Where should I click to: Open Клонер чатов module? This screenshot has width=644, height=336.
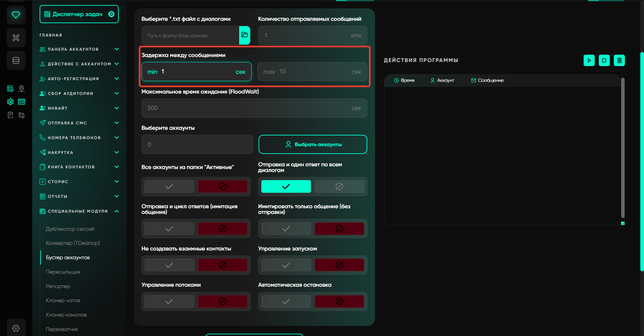pos(63,300)
